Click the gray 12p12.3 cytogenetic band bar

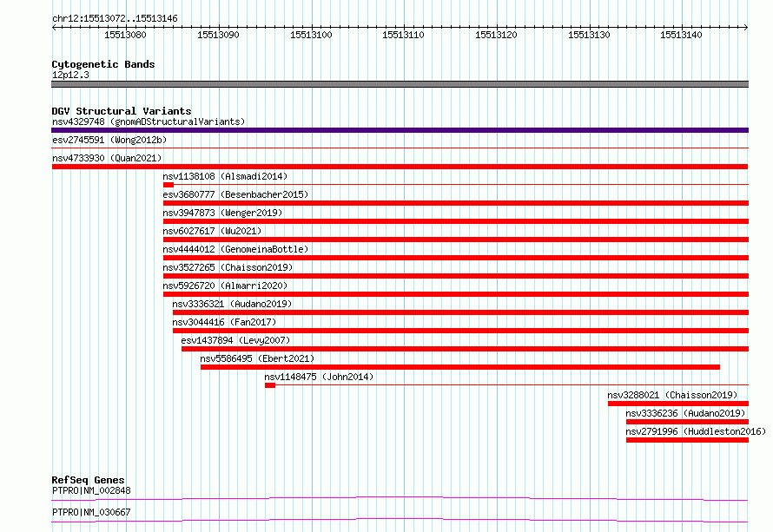400,84
